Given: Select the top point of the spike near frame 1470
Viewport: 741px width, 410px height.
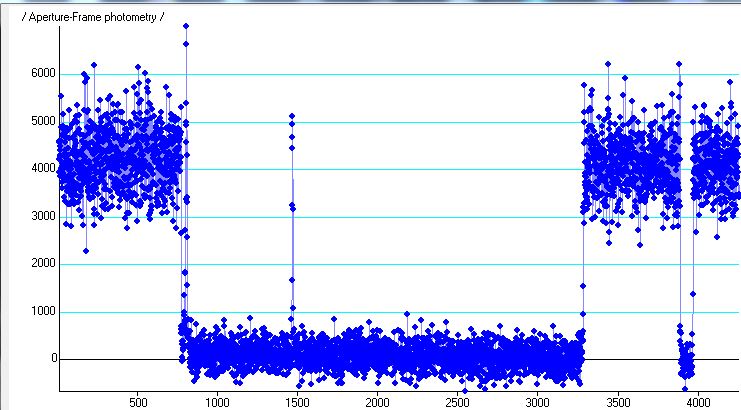Looking at the screenshot, I should (x=292, y=116).
